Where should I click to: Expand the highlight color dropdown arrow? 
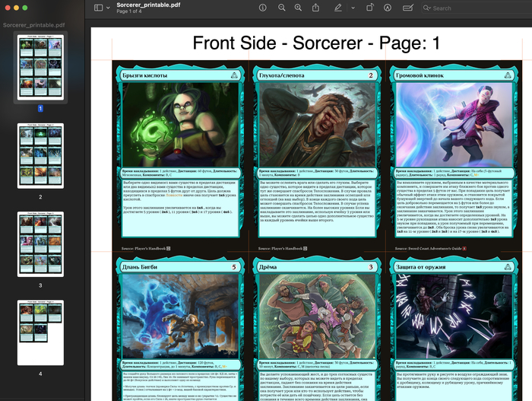point(353,8)
